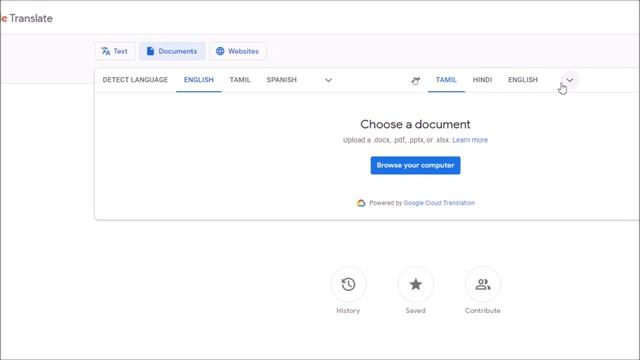Viewport: 640px width, 360px height.
Task: Expand the source language list chevron
Action: (x=328, y=80)
